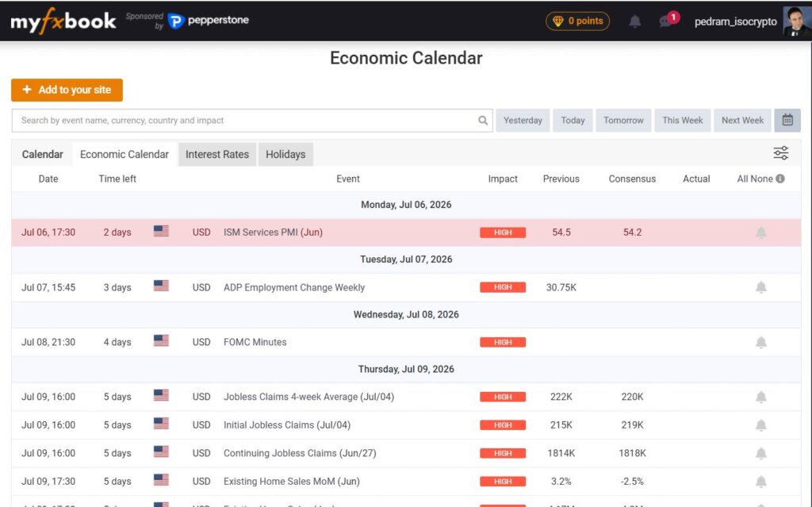Toggle alert bell for Initial Jobless Claims
Image resolution: width=812 pixels, height=507 pixels.
tap(760, 425)
